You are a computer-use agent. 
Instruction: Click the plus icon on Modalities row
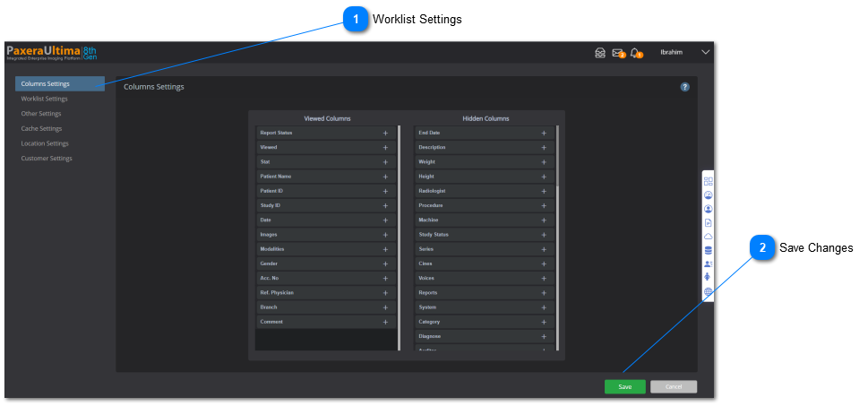pyautogui.click(x=385, y=249)
